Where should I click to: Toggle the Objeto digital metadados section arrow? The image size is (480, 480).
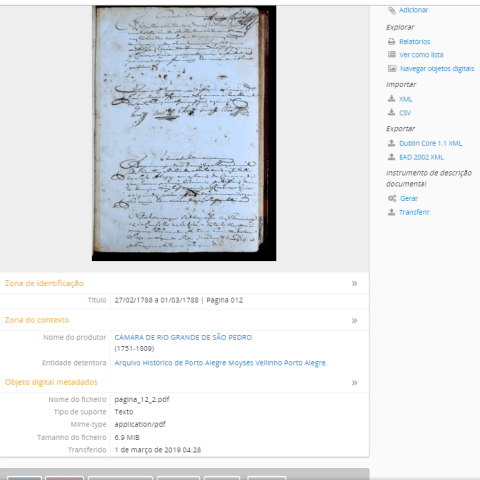tap(354, 382)
